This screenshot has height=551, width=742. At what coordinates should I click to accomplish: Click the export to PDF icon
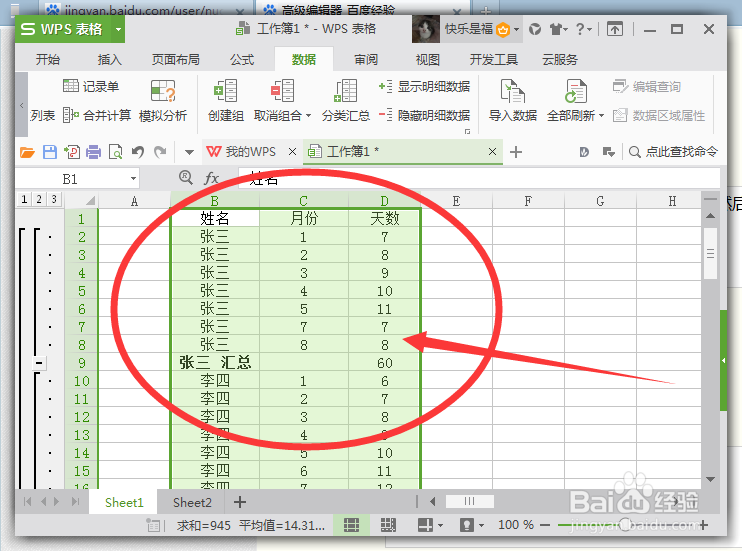pos(72,152)
